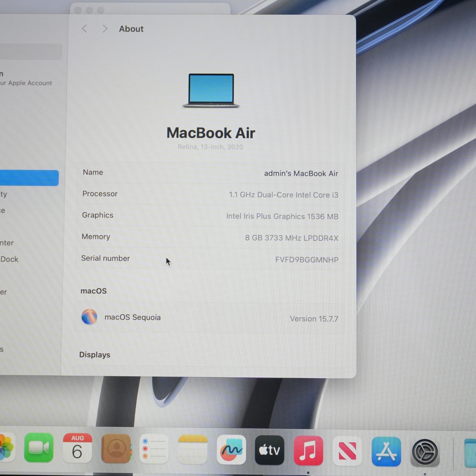Click the "Serial number" row label
The height and width of the screenshot is (476, 476).
pyautogui.click(x=105, y=258)
